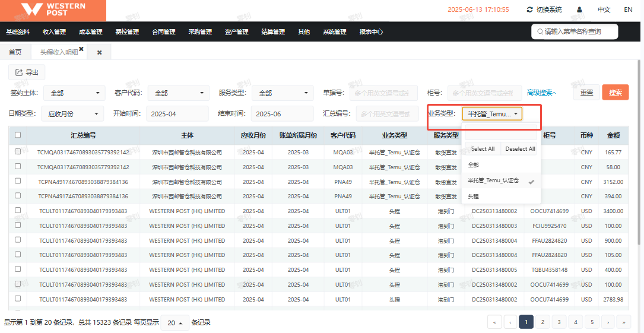Open the 日期类型 dropdown showing 应收月份

tap(72, 114)
